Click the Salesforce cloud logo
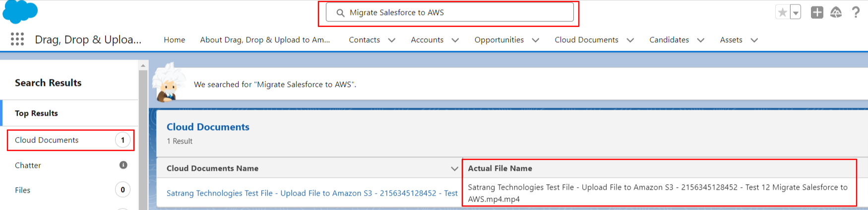The image size is (868, 210). pos(20,12)
